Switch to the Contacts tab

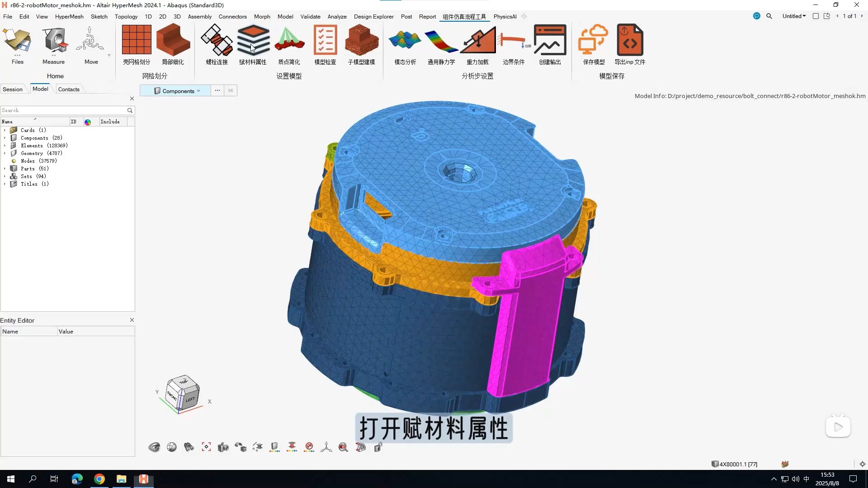69,89
